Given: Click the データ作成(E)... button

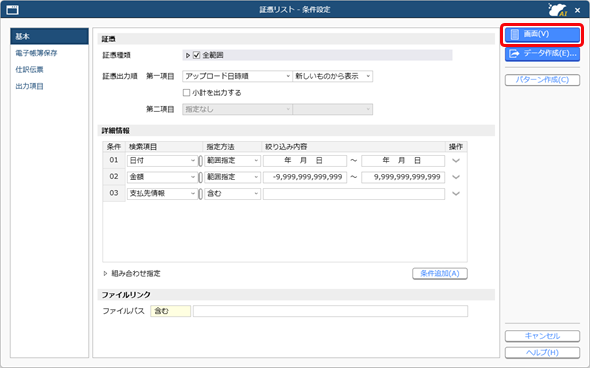Looking at the screenshot, I should coord(542,53).
